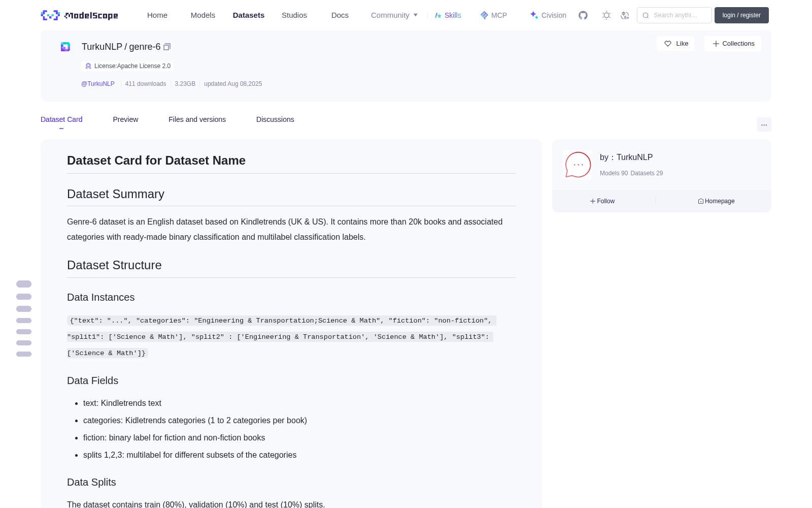812x508 pixels.
Task: Click 'Datasets 29' count
Action: tap(647, 173)
